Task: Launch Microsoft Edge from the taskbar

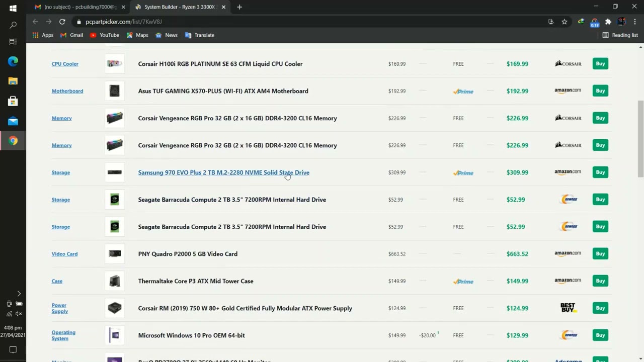Action: coord(13,61)
